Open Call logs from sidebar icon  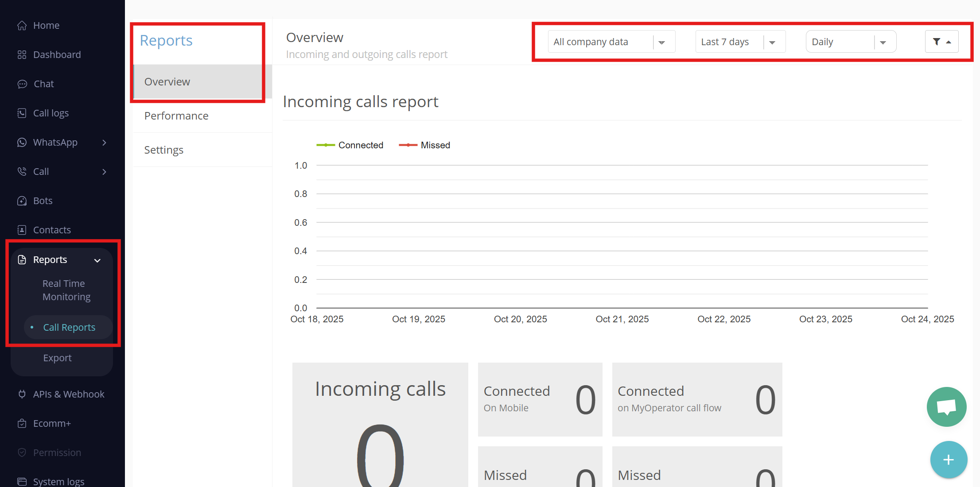coord(22,113)
